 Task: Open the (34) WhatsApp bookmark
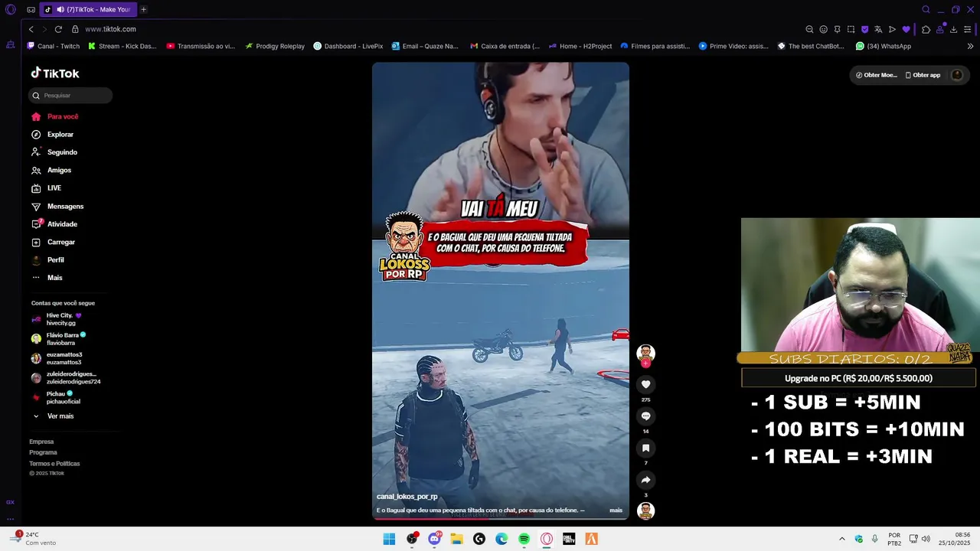[884, 46]
